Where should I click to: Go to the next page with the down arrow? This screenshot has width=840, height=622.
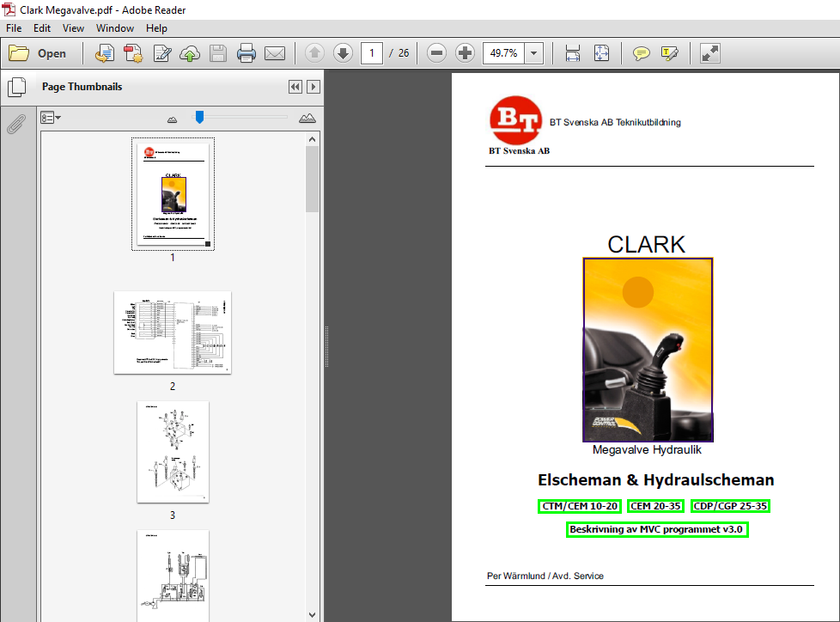coord(343,53)
